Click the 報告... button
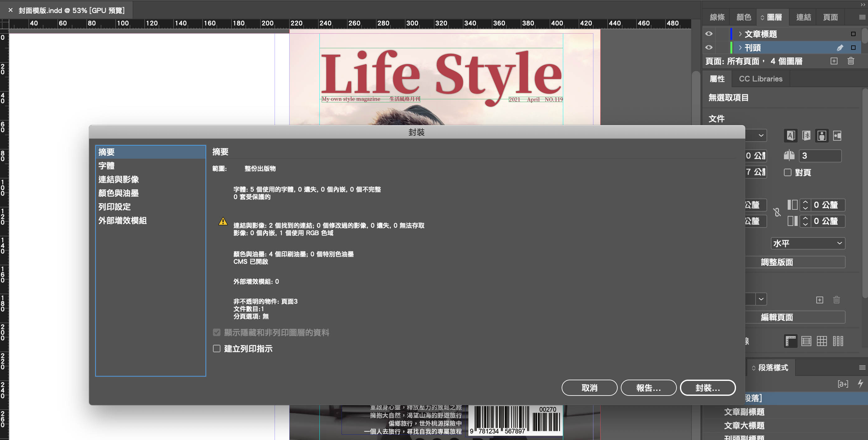 pyautogui.click(x=648, y=388)
